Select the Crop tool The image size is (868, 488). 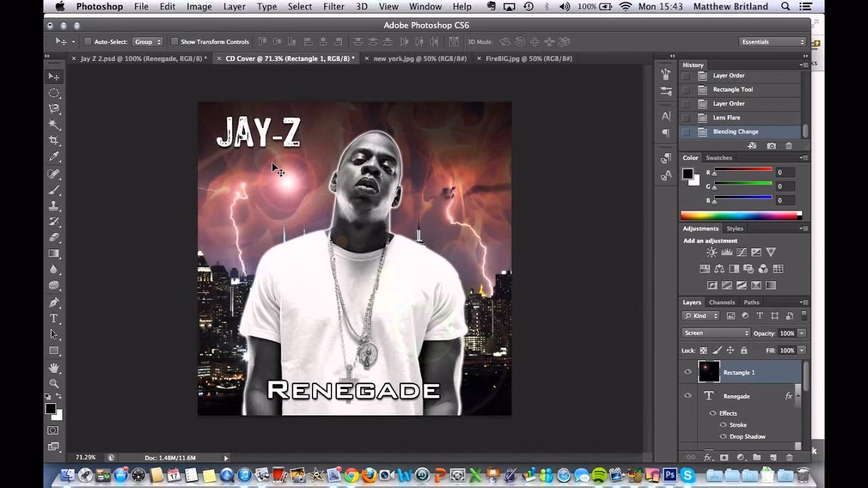point(54,140)
